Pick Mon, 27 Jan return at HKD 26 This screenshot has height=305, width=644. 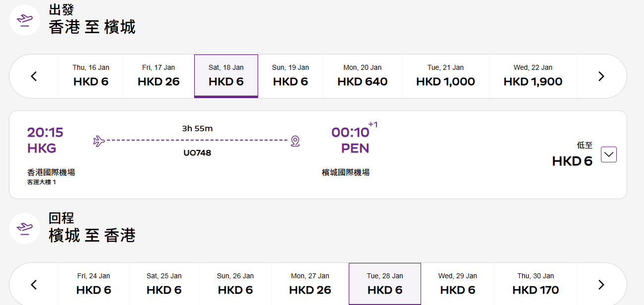click(x=310, y=284)
